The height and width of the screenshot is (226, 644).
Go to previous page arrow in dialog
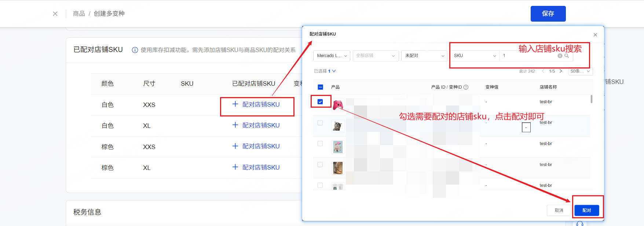point(543,71)
